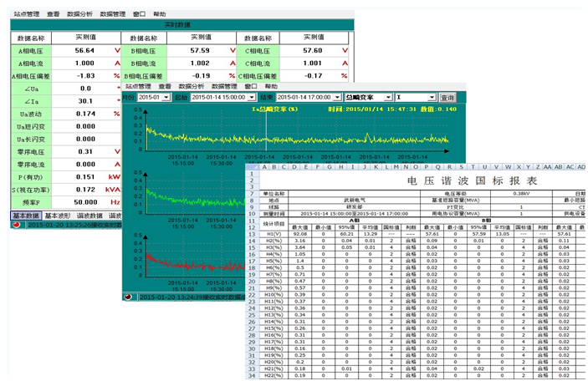
Task: Open 数据管理 menu in the chart window
Action: coord(224,86)
